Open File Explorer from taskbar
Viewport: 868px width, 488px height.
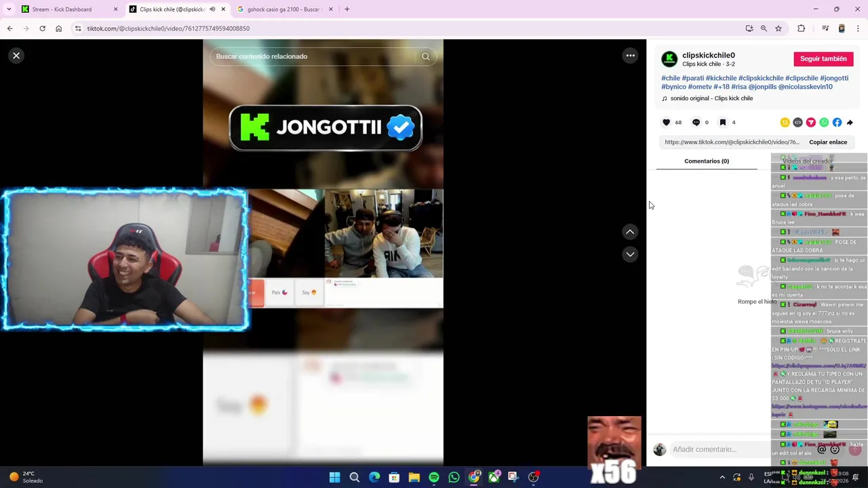tap(414, 477)
